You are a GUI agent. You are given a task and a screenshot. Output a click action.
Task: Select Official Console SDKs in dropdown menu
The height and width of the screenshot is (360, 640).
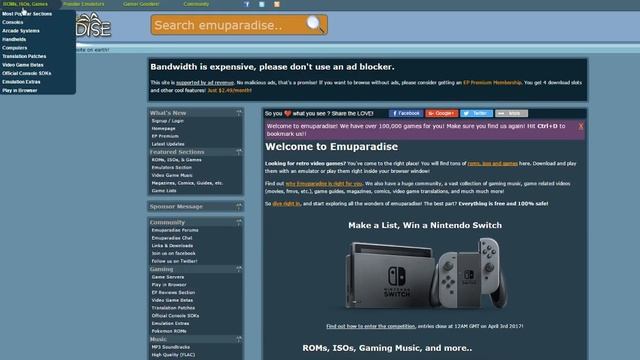(27, 73)
